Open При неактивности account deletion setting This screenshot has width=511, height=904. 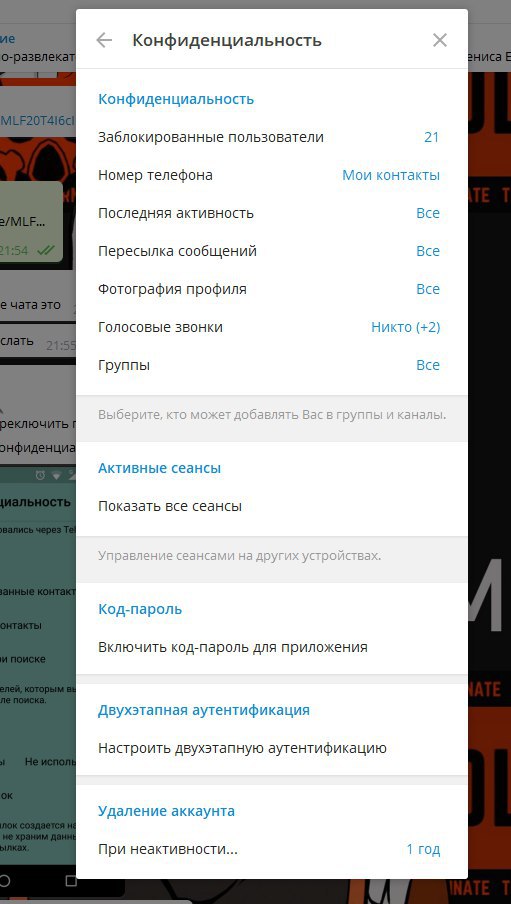[272, 849]
